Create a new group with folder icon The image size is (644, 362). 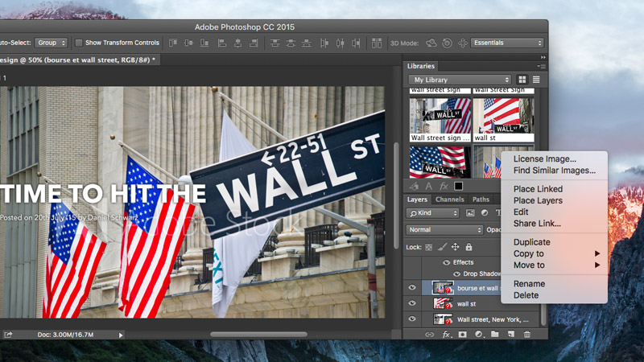coord(495,335)
